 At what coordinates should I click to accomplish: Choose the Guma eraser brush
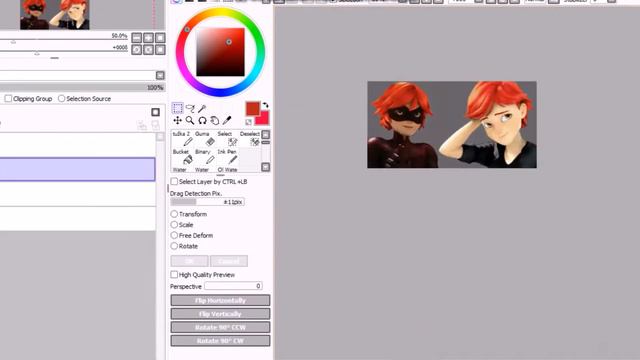point(204,139)
